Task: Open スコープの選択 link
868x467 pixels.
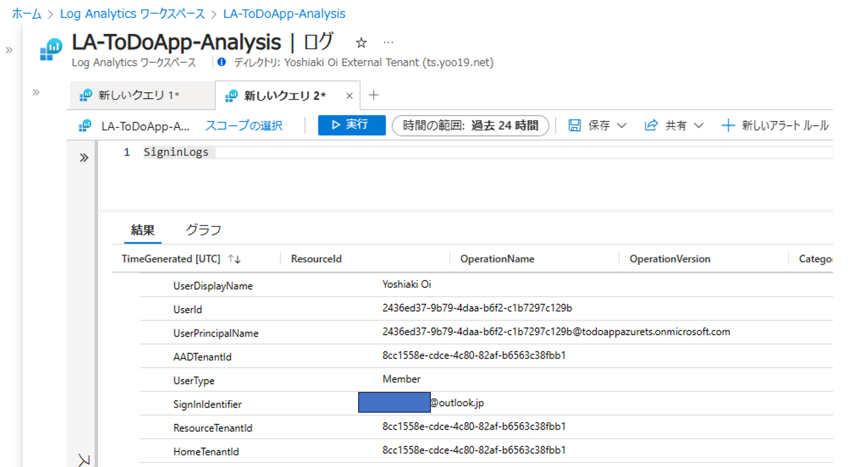Action: pos(244,126)
